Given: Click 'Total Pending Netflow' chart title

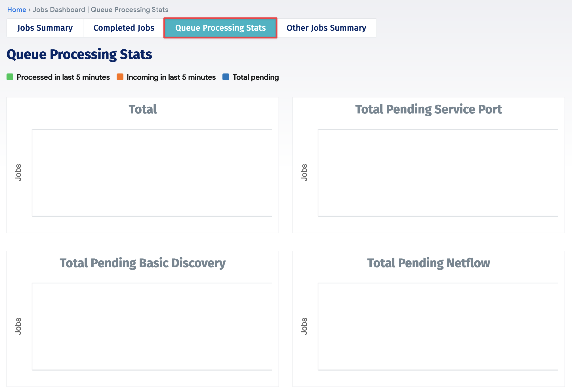Looking at the screenshot, I should (x=428, y=263).
